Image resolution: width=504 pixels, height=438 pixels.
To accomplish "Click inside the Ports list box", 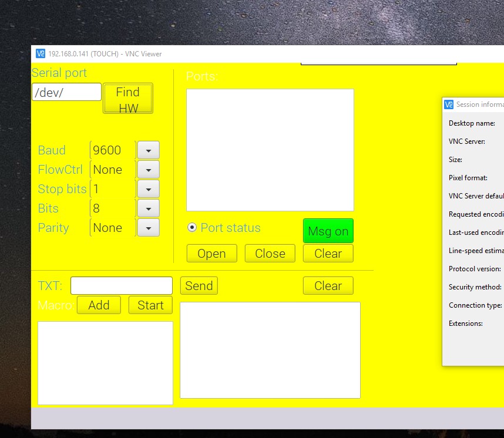I will [270, 150].
